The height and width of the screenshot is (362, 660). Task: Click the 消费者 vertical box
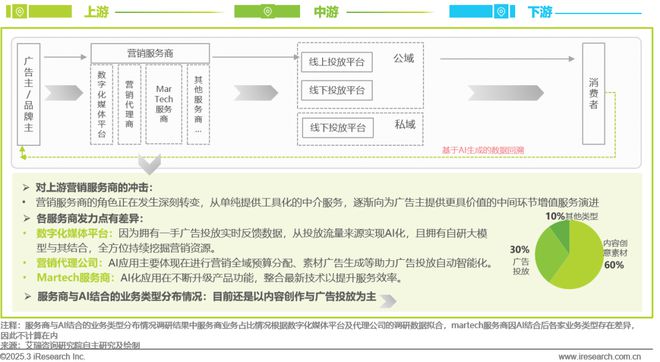click(593, 94)
